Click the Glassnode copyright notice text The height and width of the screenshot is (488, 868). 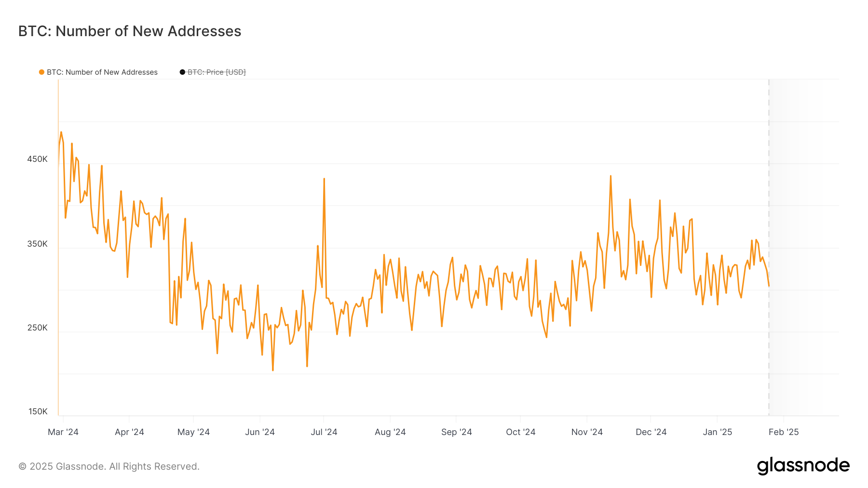coord(109,466)
